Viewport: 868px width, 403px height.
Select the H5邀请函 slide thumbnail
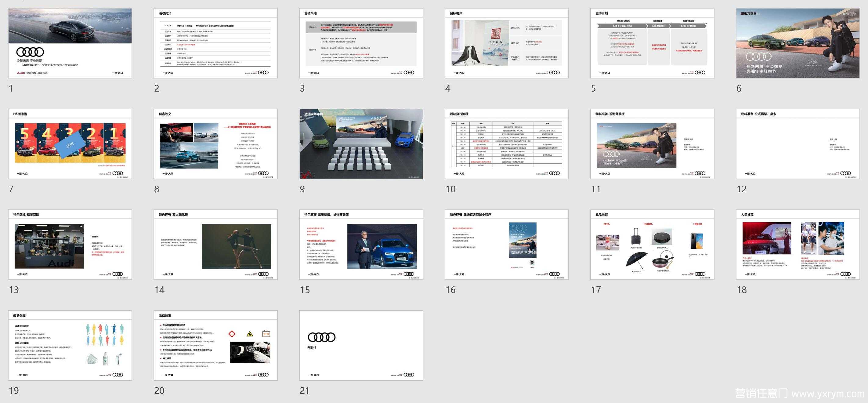70,144
